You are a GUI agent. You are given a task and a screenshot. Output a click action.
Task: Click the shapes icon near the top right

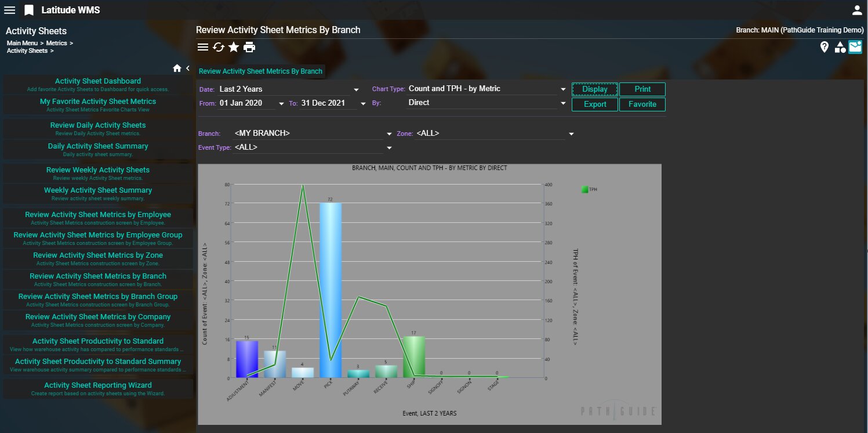point(840,48)
